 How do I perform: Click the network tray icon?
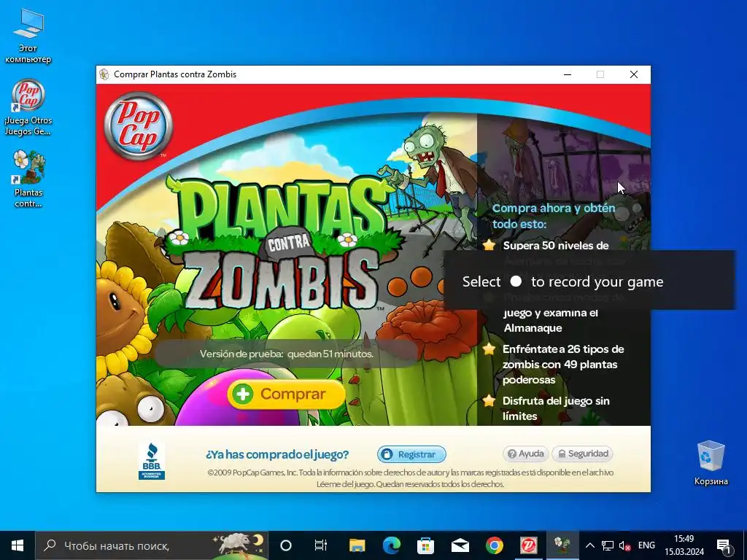(608, 545)
